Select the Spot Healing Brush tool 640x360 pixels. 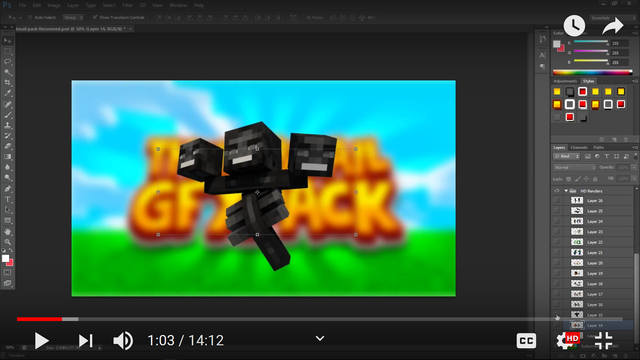coord(7,104)
